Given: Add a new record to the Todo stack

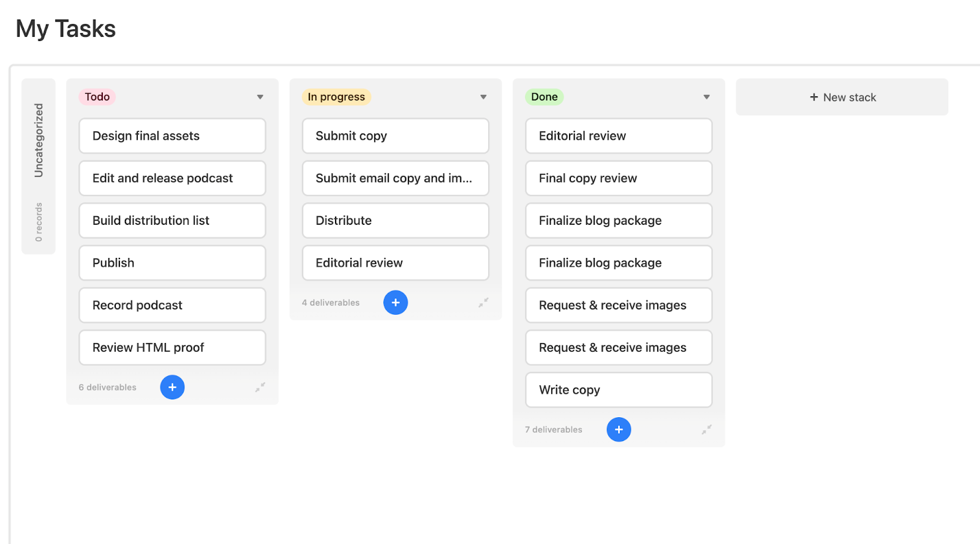Looking at the screenshot, I should [x=172, y=387].
